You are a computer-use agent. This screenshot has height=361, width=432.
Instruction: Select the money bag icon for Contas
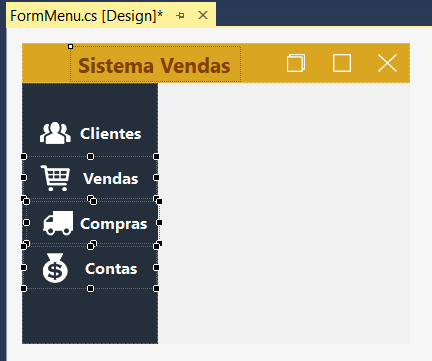[x=55, y=268]
